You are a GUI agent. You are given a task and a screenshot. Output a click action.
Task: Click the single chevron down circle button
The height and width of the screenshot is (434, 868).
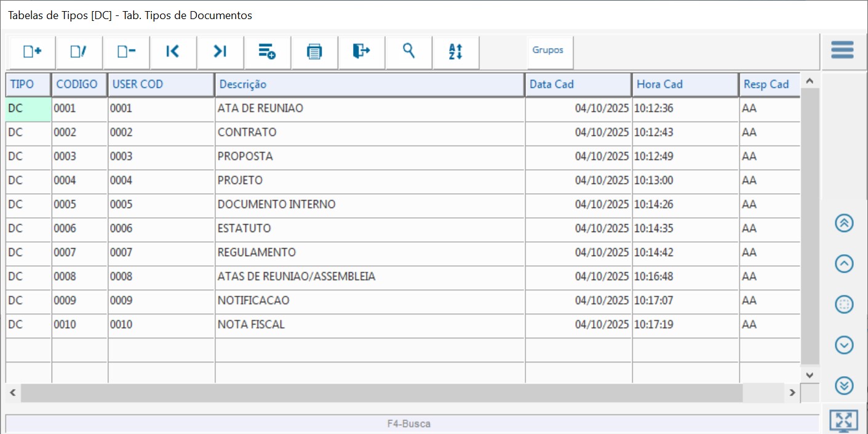(x=844, y=345)
